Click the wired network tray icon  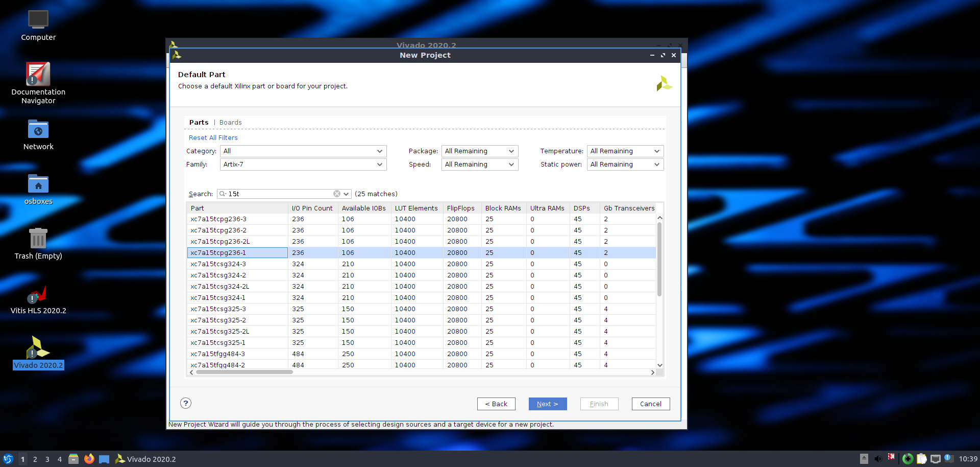point(935,459)
